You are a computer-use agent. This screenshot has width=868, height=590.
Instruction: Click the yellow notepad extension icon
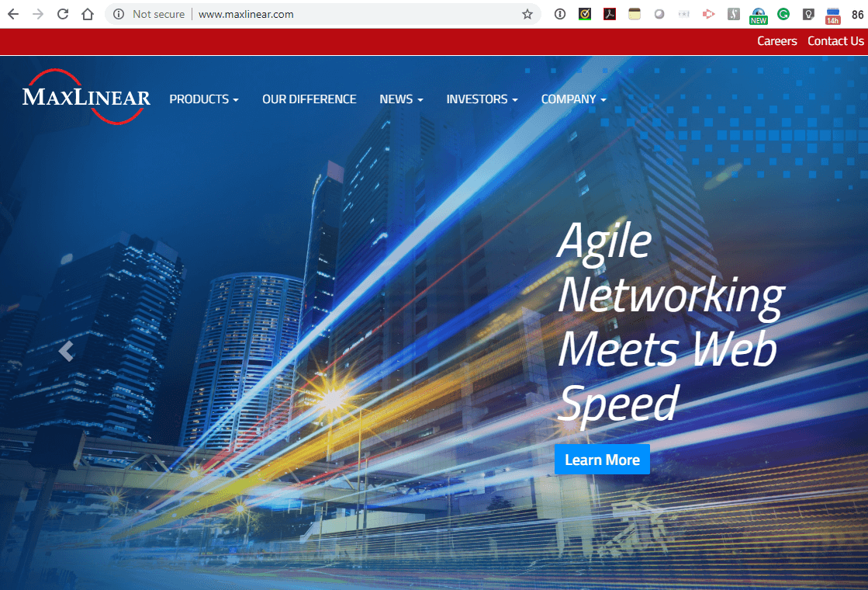tap(635, 14)
